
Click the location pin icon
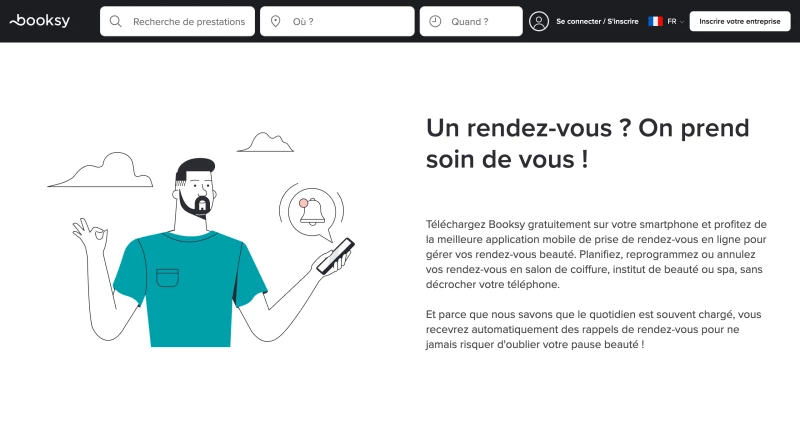pyautogui.click(x=276, y=21)
